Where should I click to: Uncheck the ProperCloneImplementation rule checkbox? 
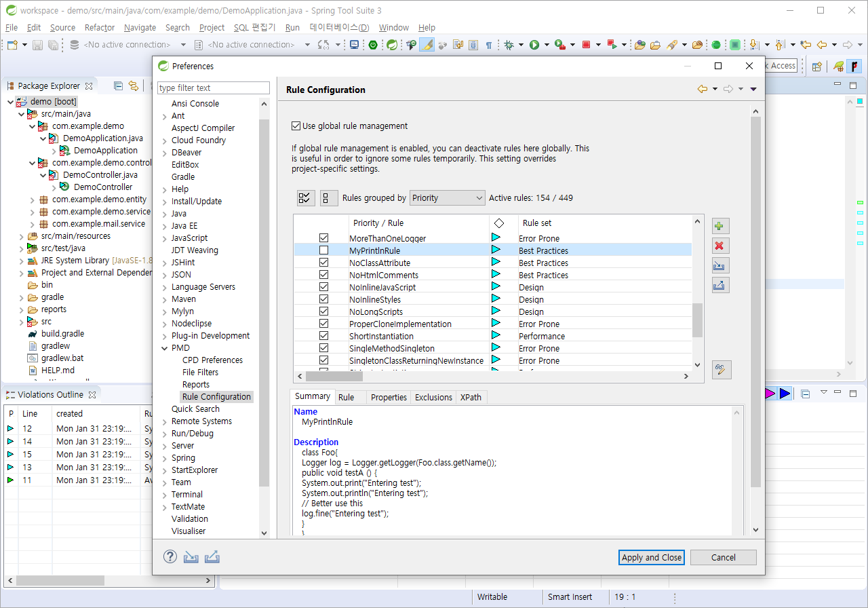point(323,324)
